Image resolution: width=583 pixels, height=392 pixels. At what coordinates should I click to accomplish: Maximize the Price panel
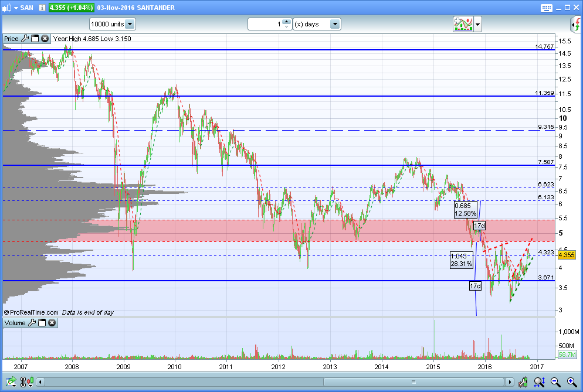[x=35, y=39]
